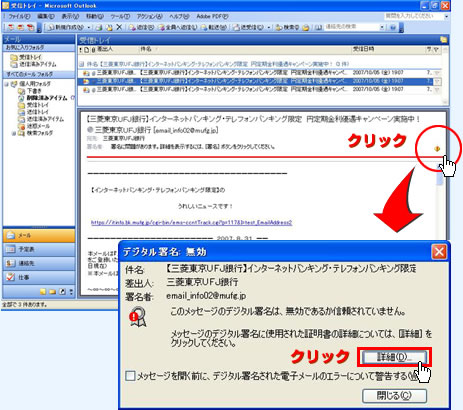The height and width of the screenshot is (410, 463).
Task: Switch to the メール mail pane button
Action: (39, 235)
